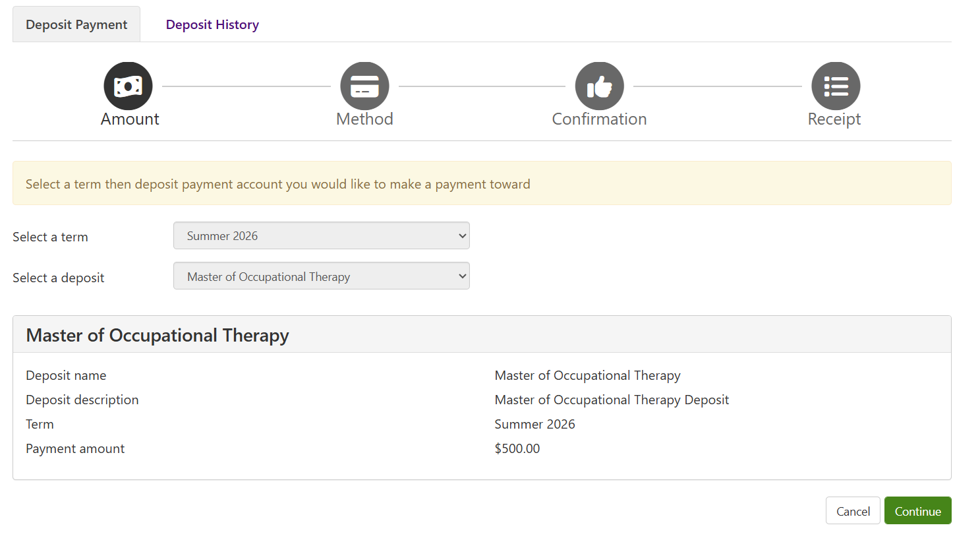Click the $500.00 payment amount value
Viewport: 980px width, 546px height.
click(x=517, y=449)
